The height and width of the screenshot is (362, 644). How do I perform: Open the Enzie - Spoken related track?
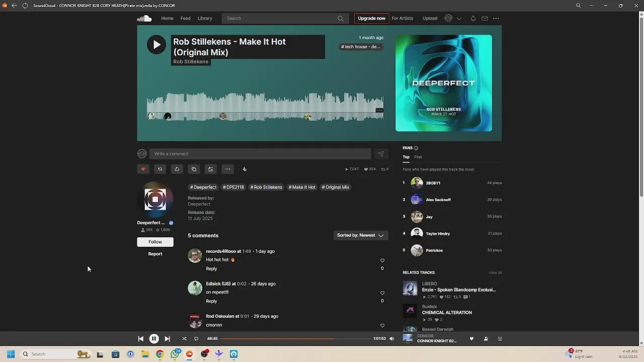tap(459, 290)
